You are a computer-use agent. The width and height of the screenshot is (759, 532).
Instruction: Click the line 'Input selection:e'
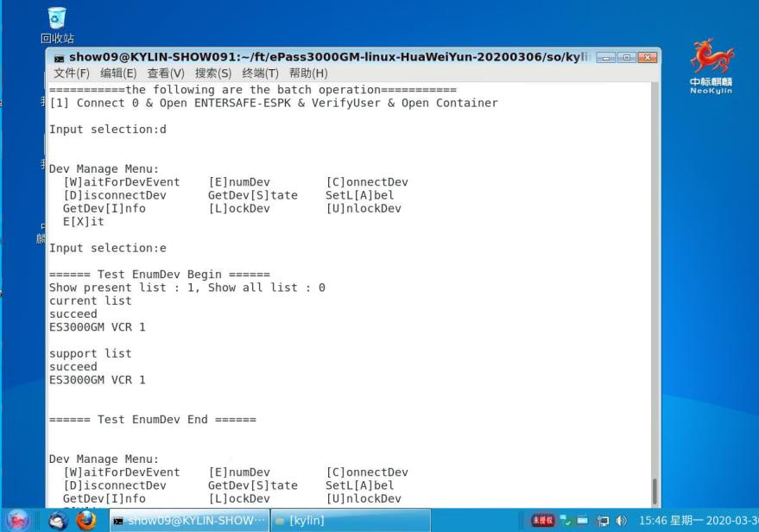pos(107,248)
